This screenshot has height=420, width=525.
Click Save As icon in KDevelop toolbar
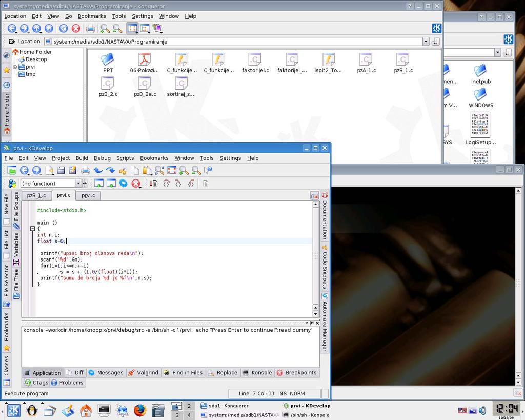[73, 170]
